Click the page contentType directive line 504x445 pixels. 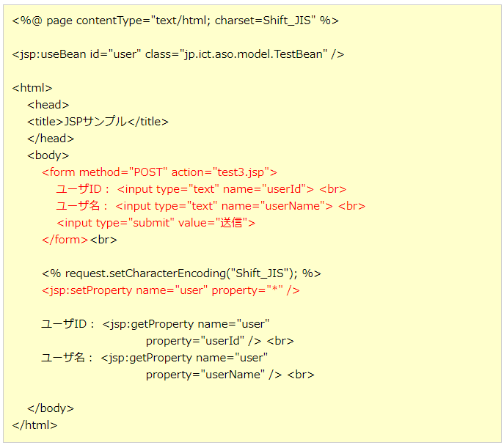[175, 21]
